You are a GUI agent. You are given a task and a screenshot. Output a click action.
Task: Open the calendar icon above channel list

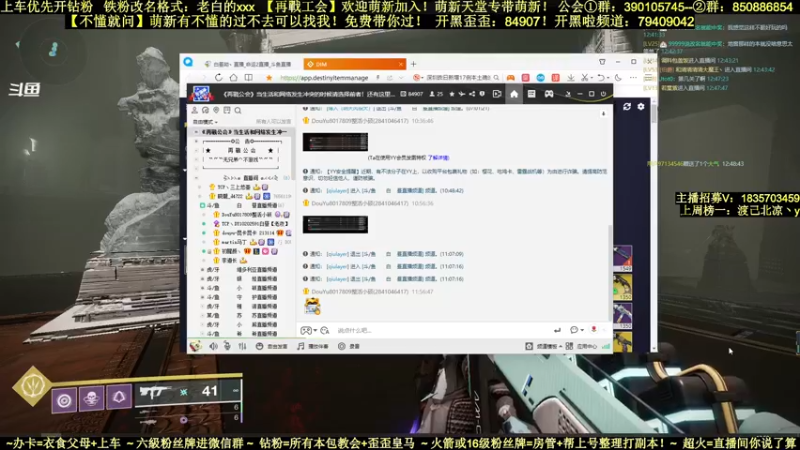tap(227, 110)
